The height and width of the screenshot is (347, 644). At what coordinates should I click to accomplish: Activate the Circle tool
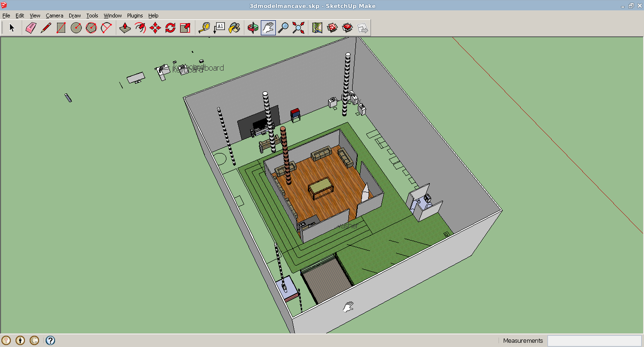tap(76, 28)
